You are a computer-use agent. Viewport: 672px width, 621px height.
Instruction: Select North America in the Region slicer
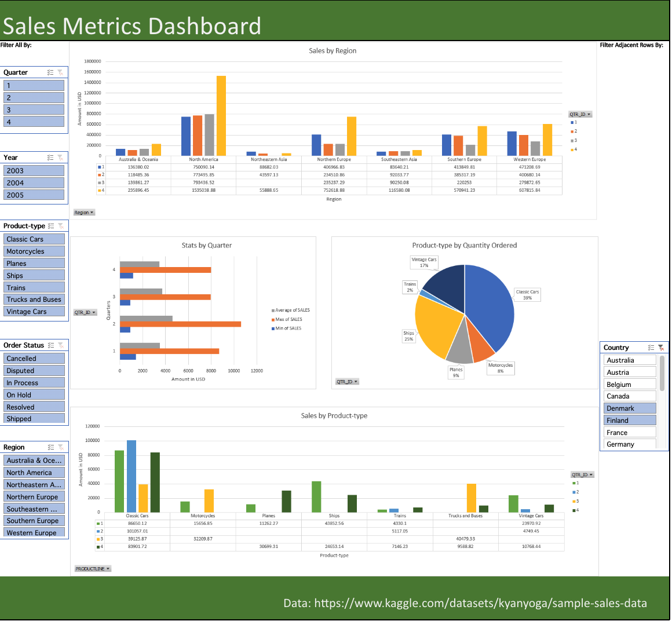[x=34, y=473]
